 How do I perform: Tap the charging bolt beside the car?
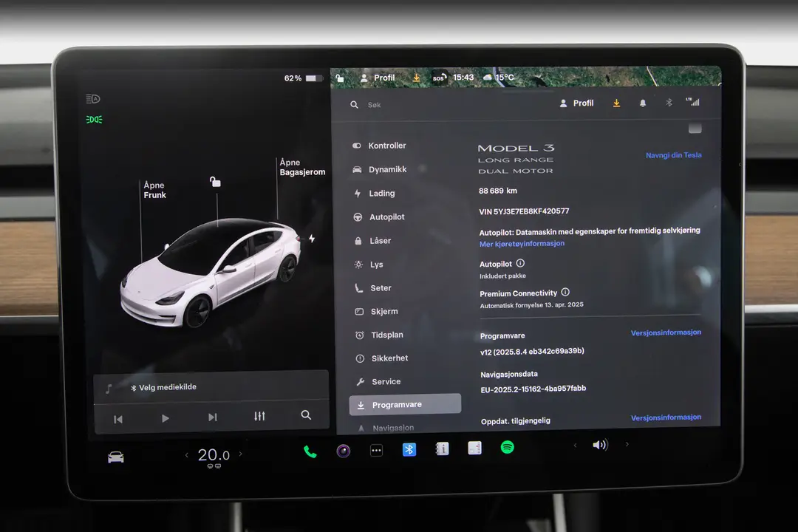[x=312, y=239]
